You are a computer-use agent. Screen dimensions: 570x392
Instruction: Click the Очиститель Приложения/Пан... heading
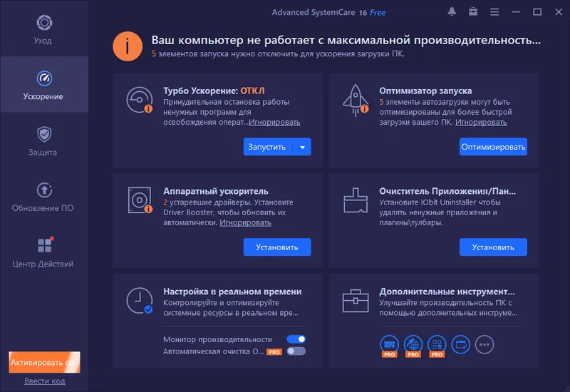[447, 191]
